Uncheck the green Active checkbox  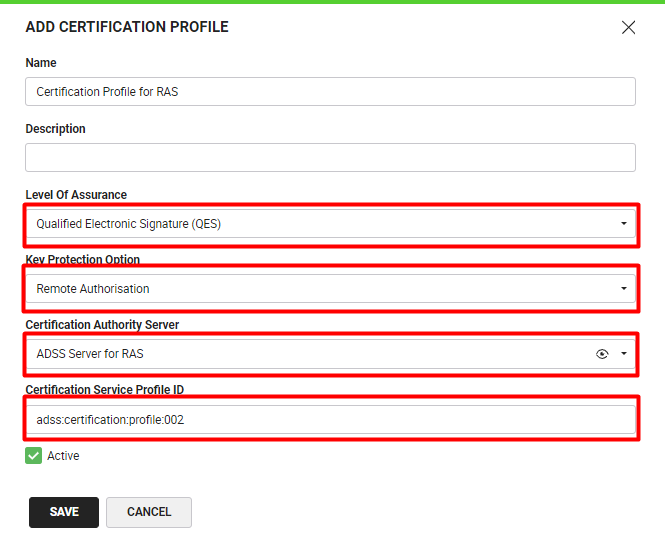point(34,456)
